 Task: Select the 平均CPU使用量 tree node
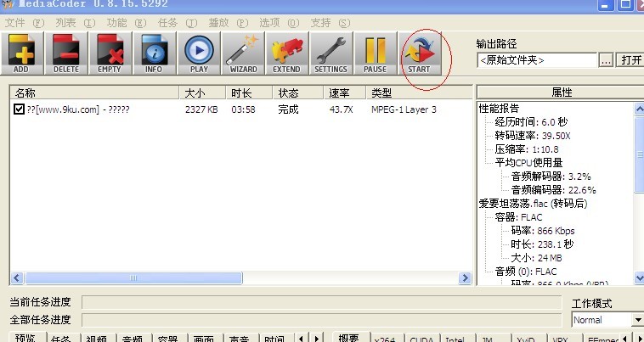pos(528,163)
